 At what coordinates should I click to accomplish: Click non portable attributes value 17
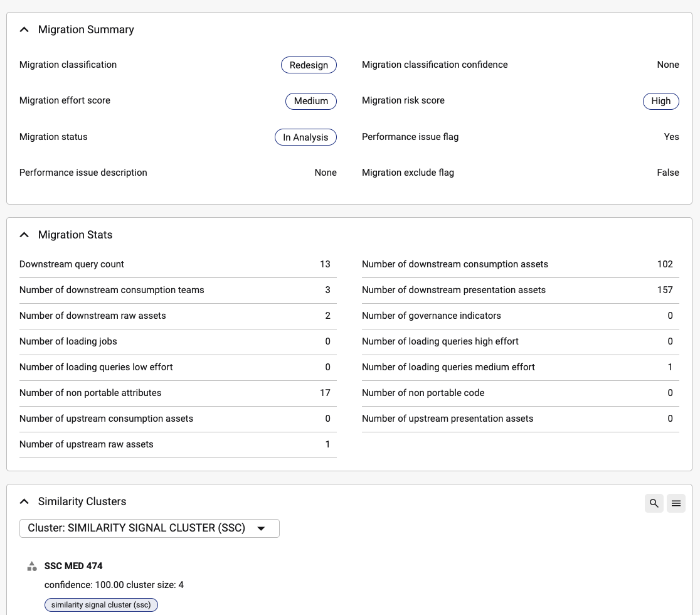[325, 393]
